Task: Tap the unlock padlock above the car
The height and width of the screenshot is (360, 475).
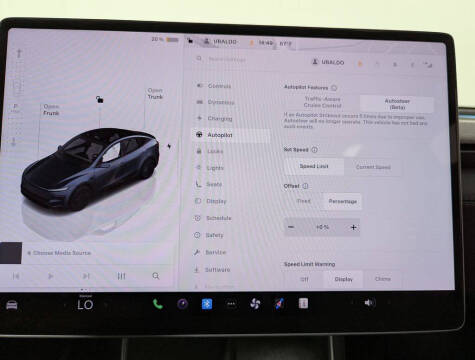Action: (100, 99)
